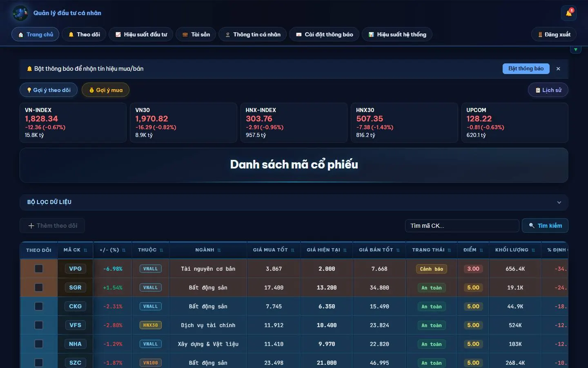Image resolution: width=588 pixels, height=368 pixels.
Task: Open the SGR ticker badge
Action: (x=75, y=287)
